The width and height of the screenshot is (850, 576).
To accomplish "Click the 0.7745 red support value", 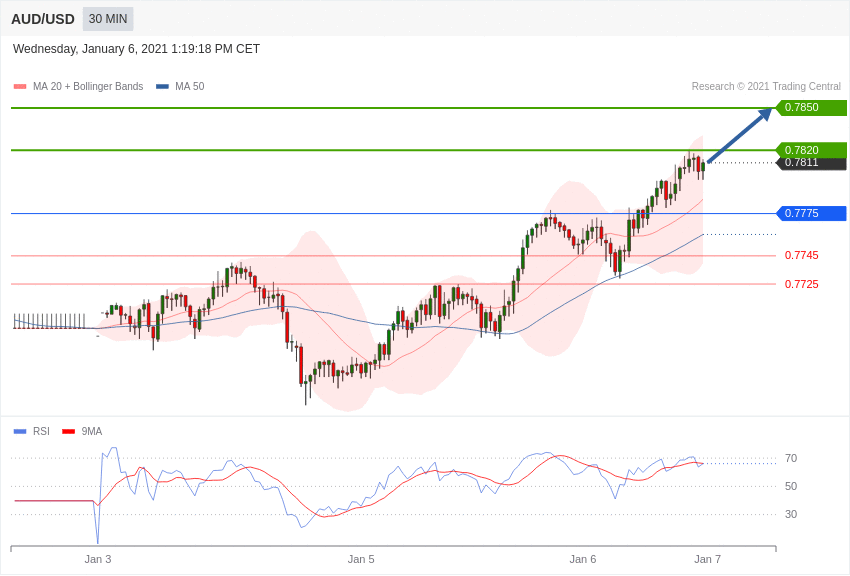I will point(802,255).
